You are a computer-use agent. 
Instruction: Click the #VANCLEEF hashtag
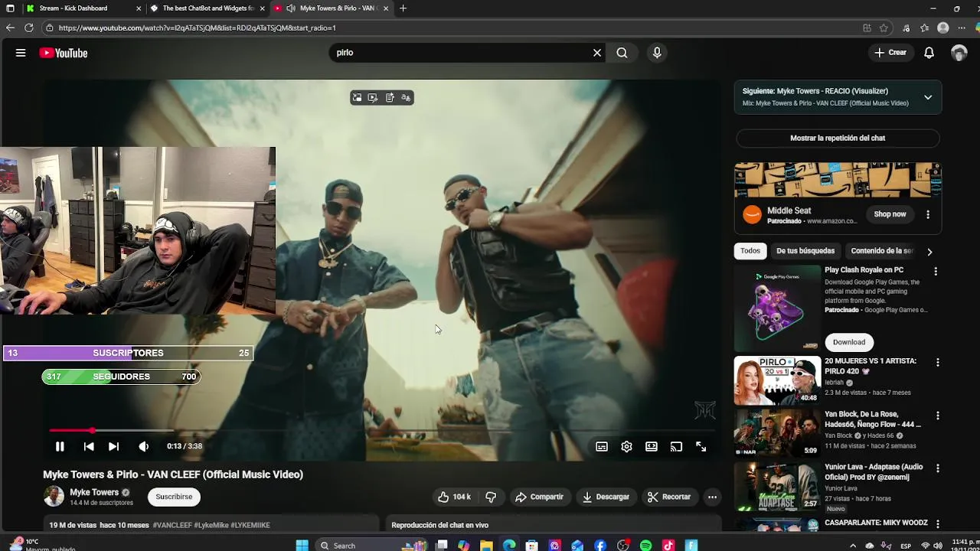[172, 525]
